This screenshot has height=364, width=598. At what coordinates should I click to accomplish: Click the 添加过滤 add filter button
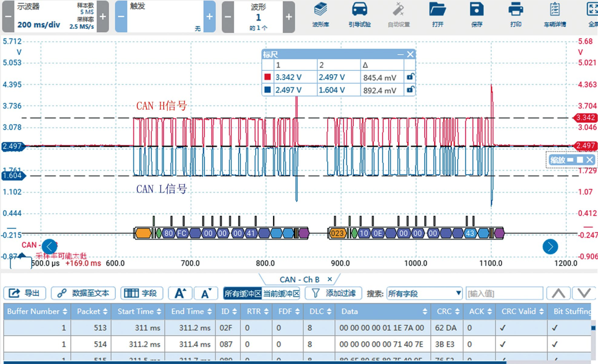click(x=334, y=293)
